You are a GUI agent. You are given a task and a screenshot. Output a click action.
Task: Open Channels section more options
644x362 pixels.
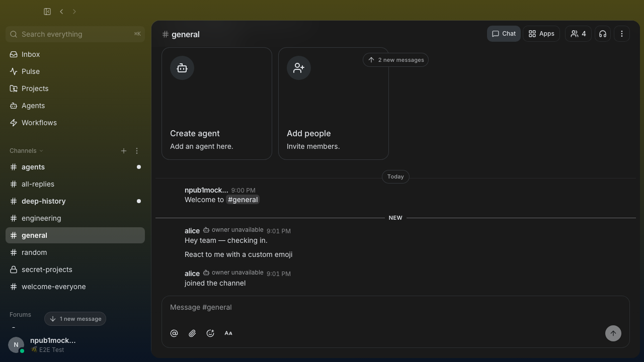[x=137, y=151]
